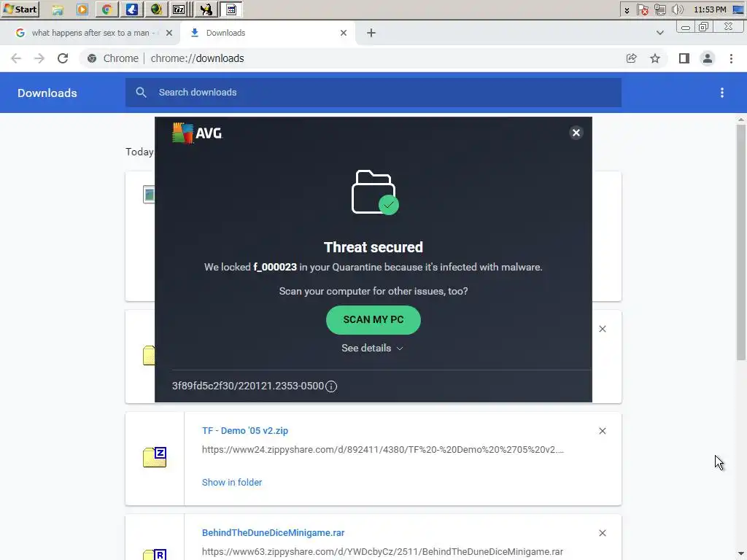Click the Chrome taskbar button
The width and height of the screenshot is (747, 560).
point(107,9)
